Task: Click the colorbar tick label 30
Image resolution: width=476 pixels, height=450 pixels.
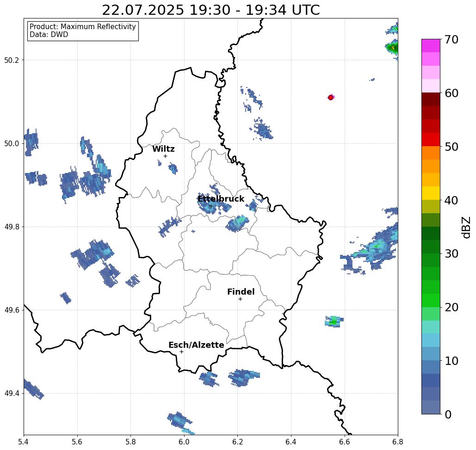Action: (x=451, y=254)
